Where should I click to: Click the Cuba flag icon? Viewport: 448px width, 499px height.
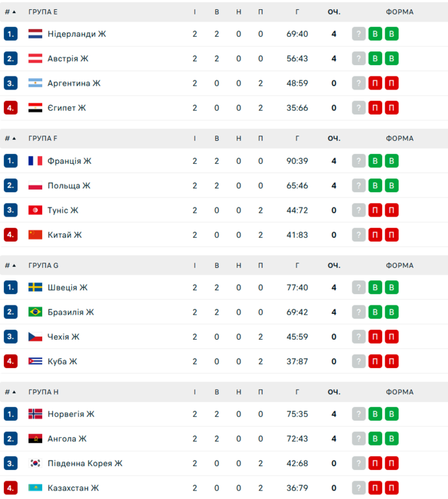coord(35,361)
